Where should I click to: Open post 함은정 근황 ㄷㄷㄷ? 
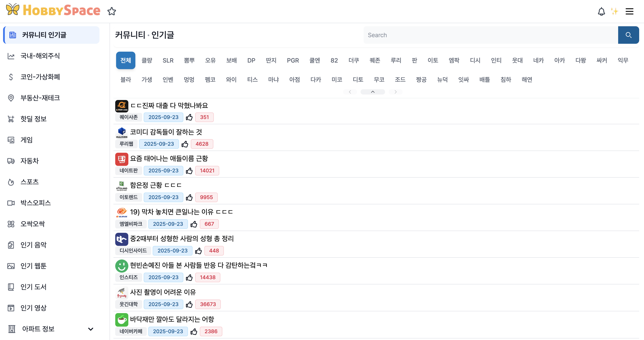[x=156, y=185]
